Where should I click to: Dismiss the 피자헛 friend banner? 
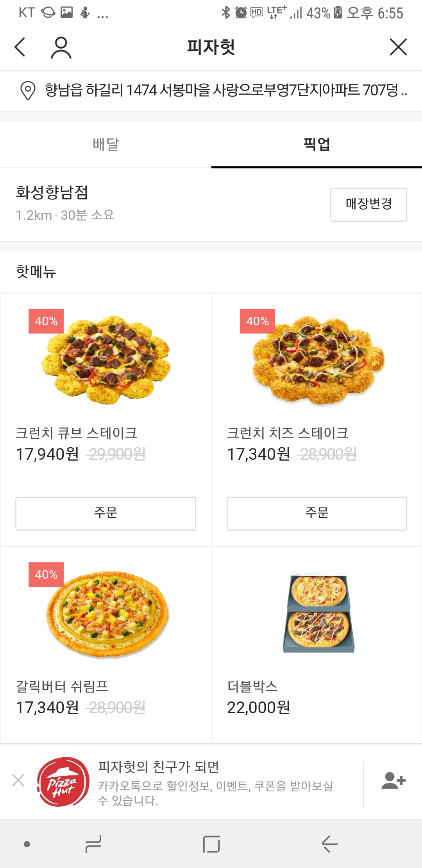click(x=18, y=780)
